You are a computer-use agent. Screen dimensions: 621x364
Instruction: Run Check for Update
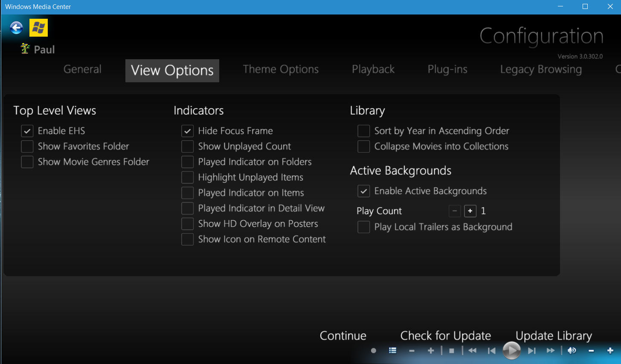tap(445, 336)
